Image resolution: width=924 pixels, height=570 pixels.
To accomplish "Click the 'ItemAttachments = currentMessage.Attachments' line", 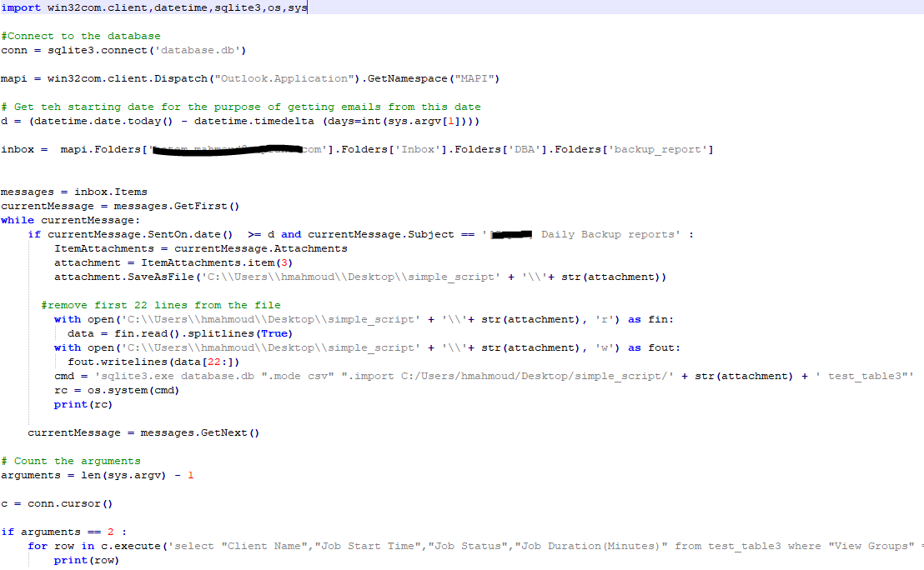I will click(201, 247).
